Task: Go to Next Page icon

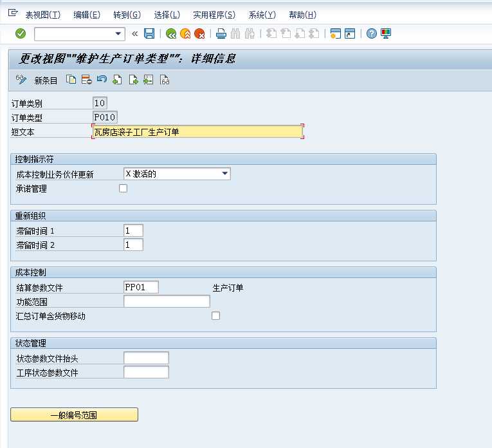Action: [300, 33]
